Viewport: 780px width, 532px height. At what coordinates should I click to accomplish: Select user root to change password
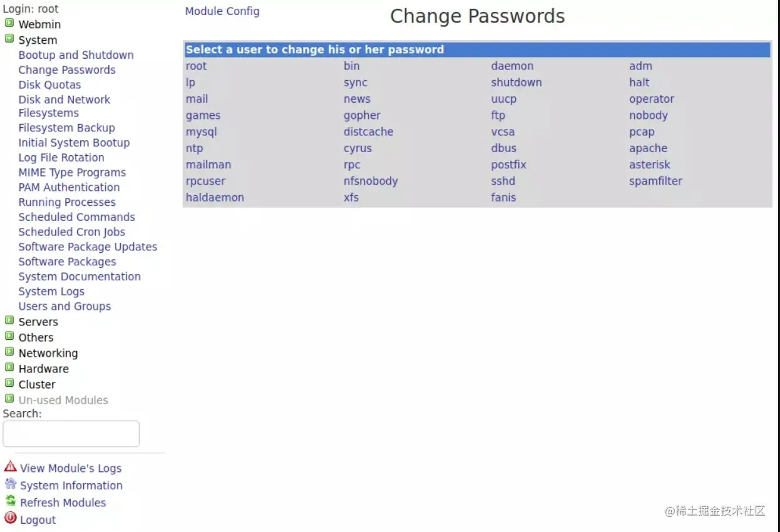(x=196, y=66)
